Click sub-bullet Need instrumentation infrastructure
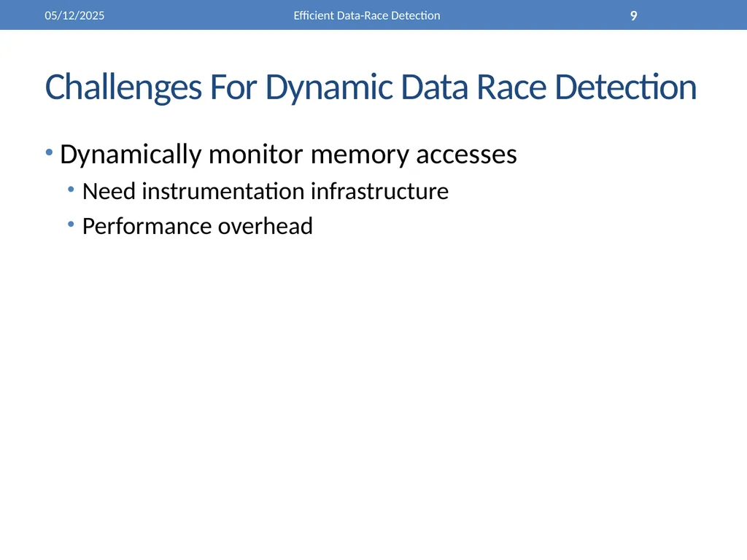Viewport: 747px width, 560px height. [266, 192]
